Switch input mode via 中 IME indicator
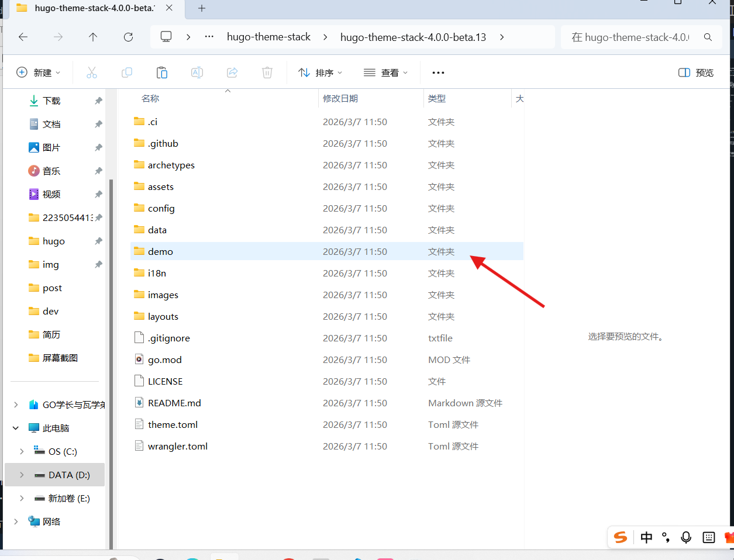 tap(646, 537)
